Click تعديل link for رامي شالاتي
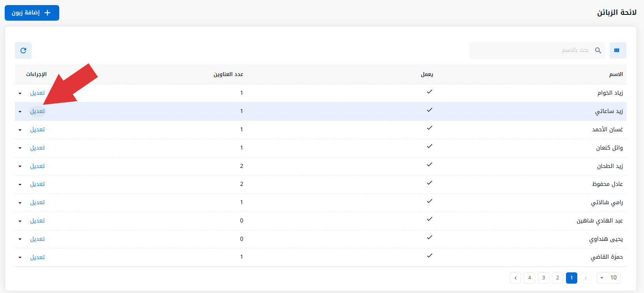Screen dimensions: 644x293 [x=37, y=202]
